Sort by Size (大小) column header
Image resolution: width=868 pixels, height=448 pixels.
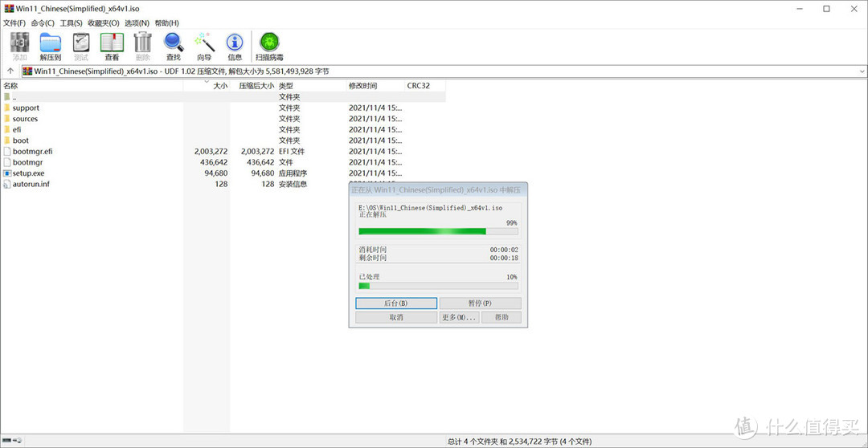click(207, 86)
